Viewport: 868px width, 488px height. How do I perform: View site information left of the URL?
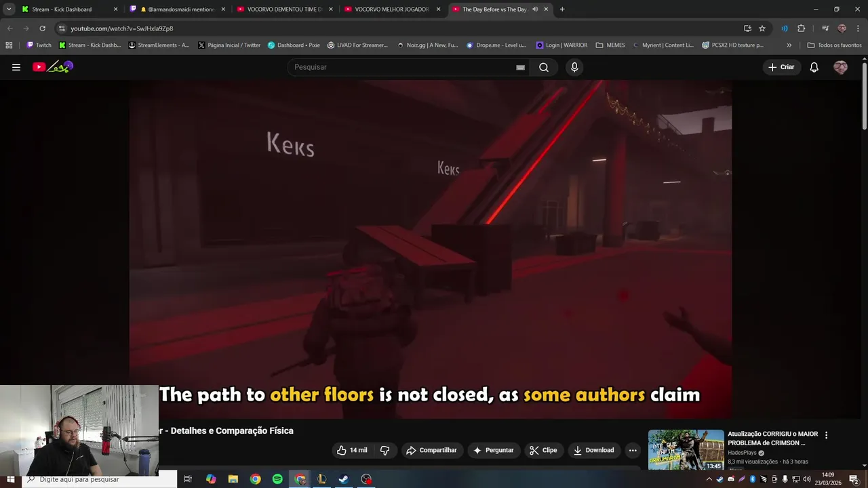62,28
